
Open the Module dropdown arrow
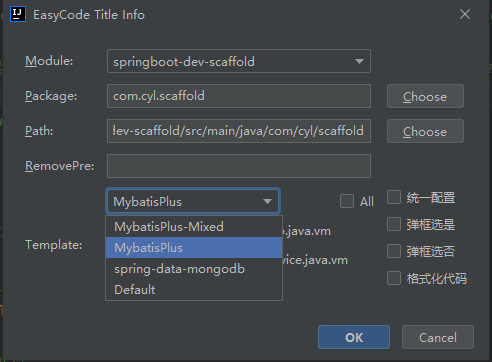click(x=359, y=61)
